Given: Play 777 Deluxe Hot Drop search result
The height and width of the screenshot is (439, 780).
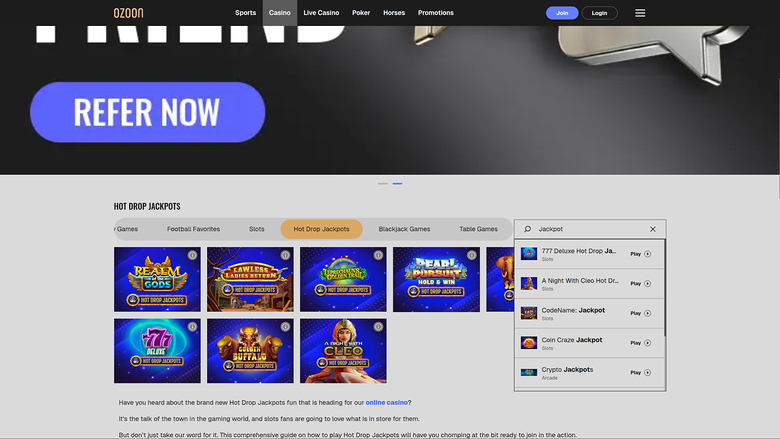Looking at the screenshot, I should [641, 254].
